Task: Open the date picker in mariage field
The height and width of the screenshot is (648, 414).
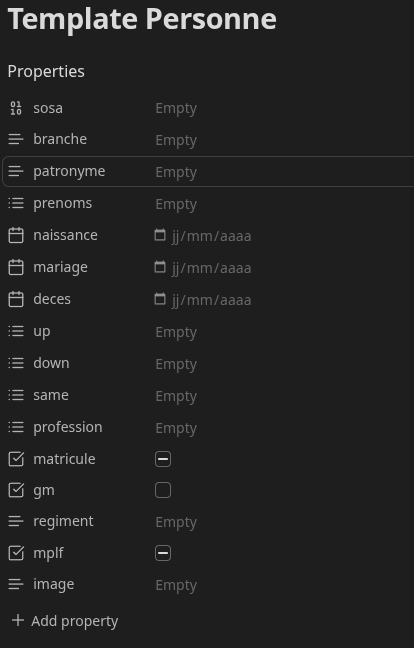Action: click(x=160, y=267)
